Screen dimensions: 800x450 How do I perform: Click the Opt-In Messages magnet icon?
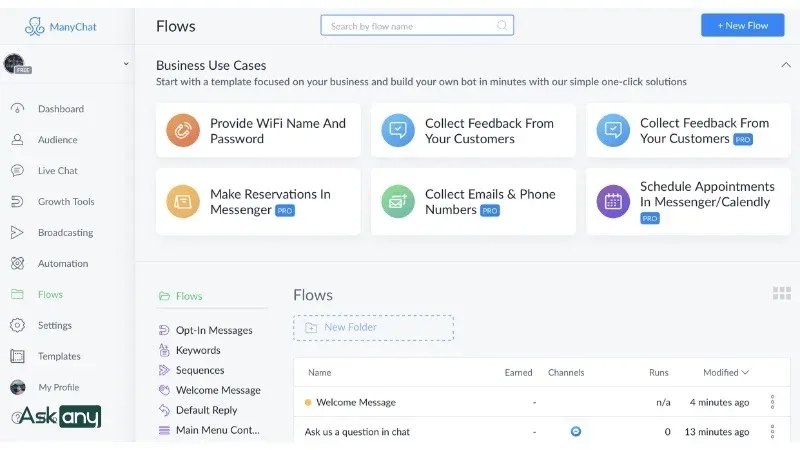[164, 330]
